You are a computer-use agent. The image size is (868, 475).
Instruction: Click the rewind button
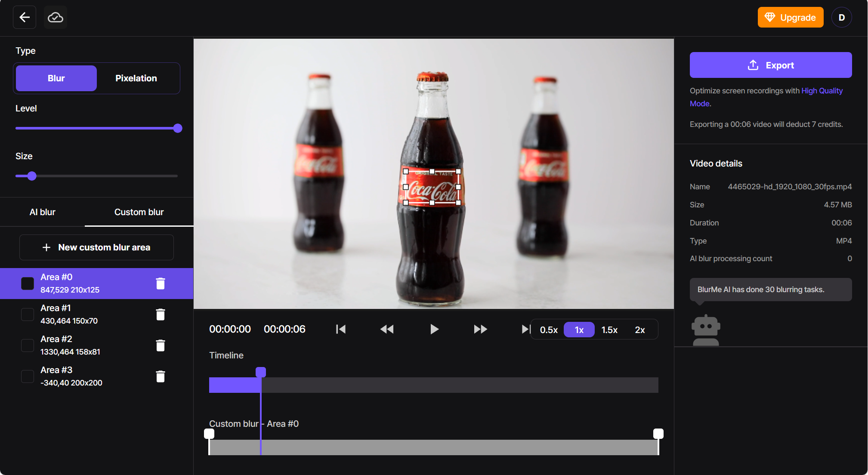click(x=387, y=329)
